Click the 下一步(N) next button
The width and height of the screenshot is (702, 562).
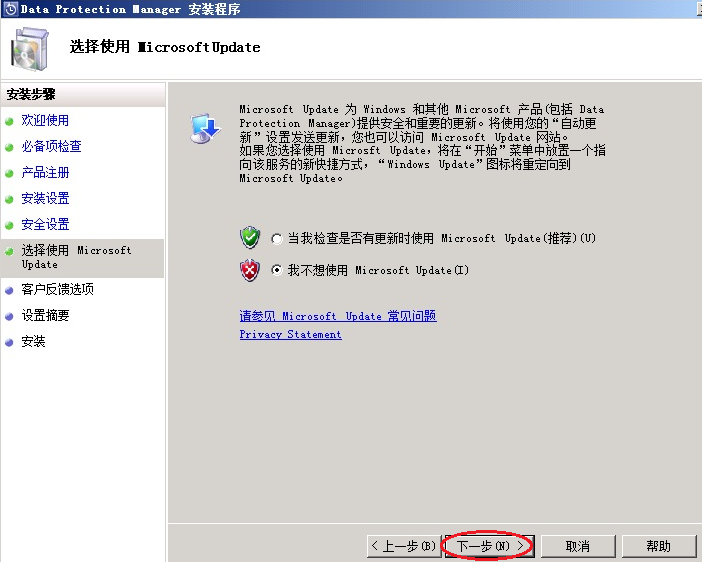coord(489,546)
